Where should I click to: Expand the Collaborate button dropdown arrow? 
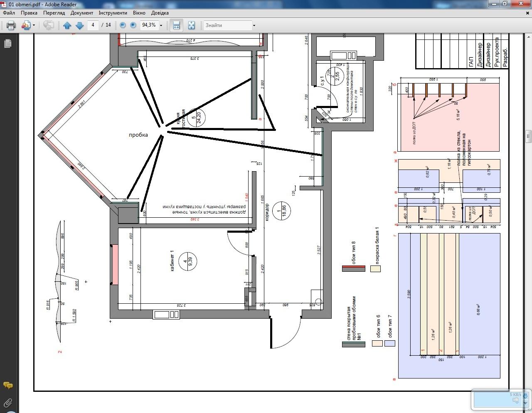(34, 25)
